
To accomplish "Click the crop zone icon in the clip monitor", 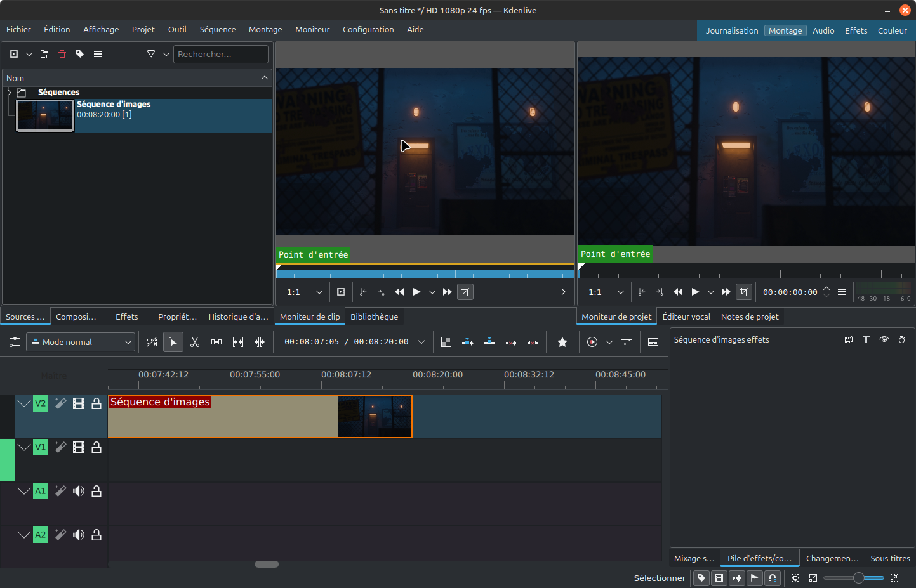I will click(465, 292).
